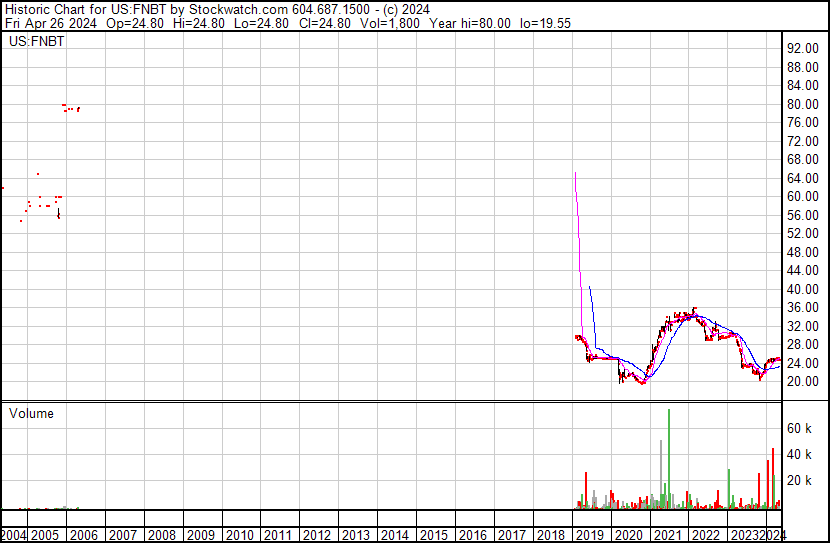Click the US:FNBT ticker label in chart
830x543 pixels.
point(37,41)
